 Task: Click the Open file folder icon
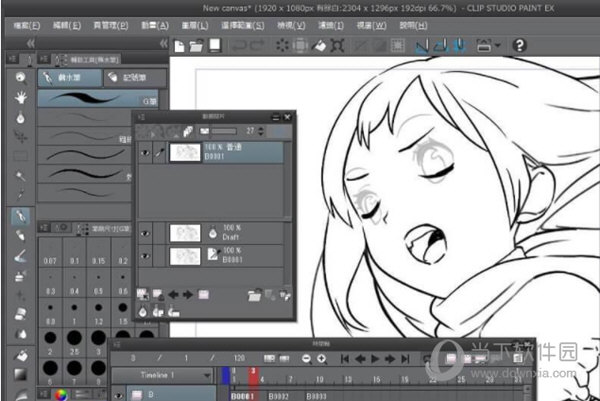(x=196, y=46)
